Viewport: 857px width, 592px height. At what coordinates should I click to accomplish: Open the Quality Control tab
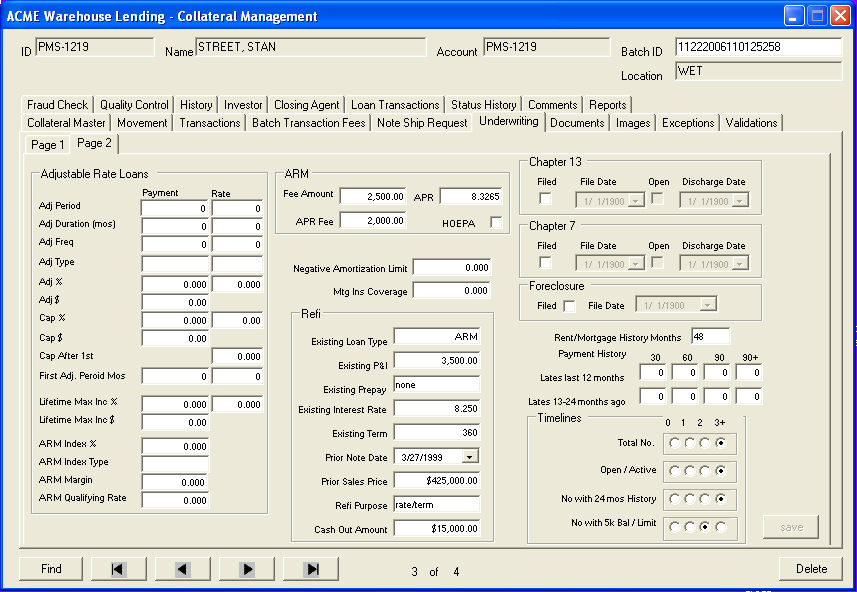point(134,105)
